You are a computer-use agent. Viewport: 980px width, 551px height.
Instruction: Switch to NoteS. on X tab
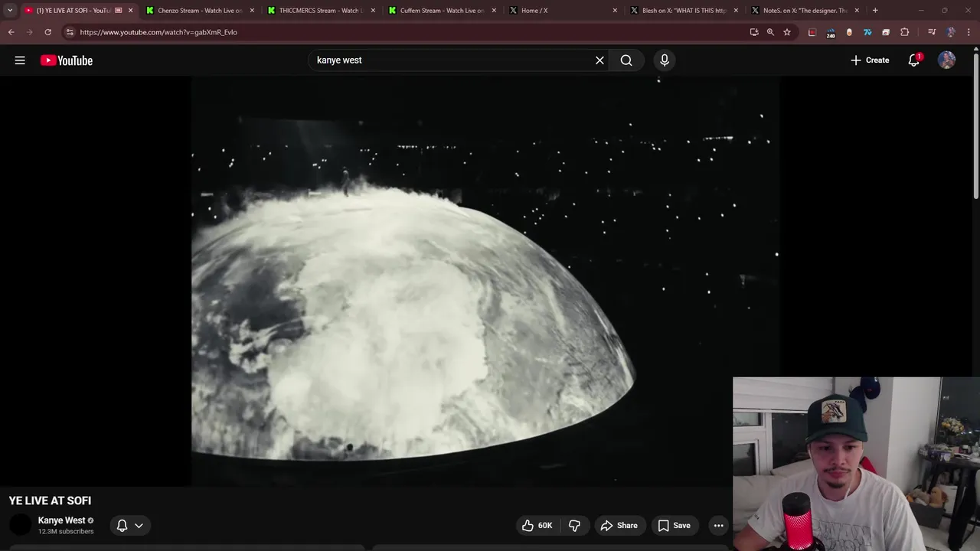click(x=804, y=11)
